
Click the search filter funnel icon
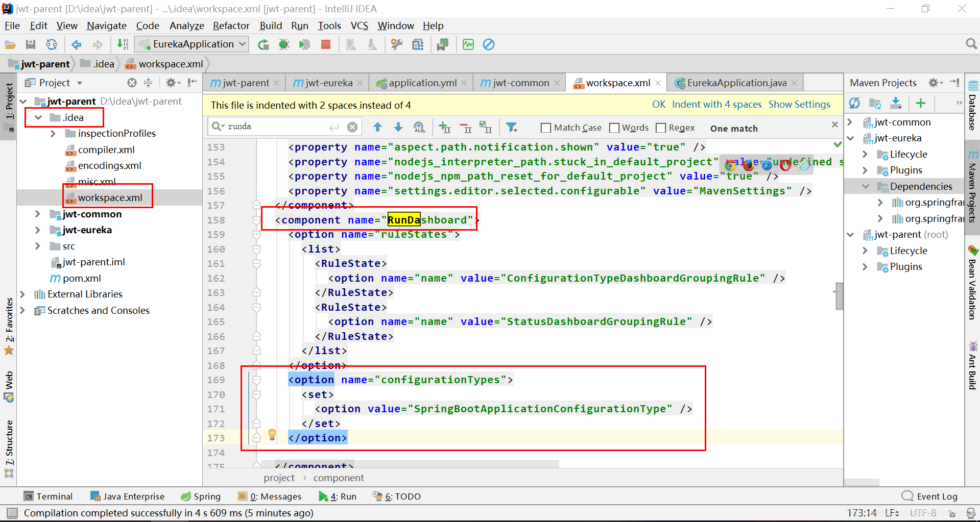pyautogui.click(x=511, y=127)
